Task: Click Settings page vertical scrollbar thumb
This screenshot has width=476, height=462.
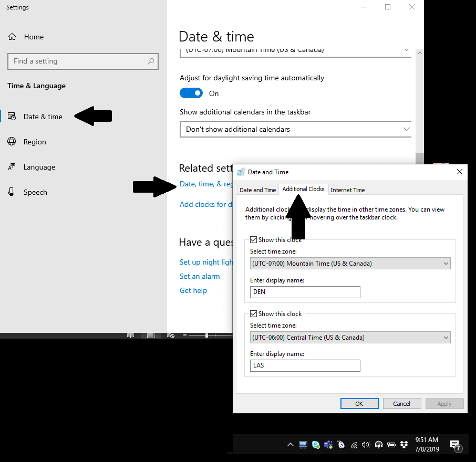Action: point(420,159)
